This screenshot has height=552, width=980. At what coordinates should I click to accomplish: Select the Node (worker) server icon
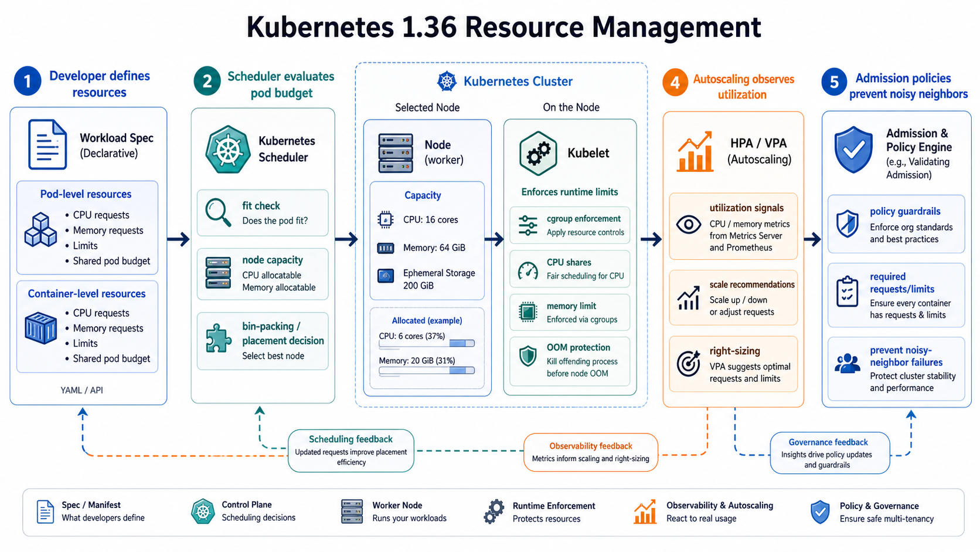[x=396, y=153]
